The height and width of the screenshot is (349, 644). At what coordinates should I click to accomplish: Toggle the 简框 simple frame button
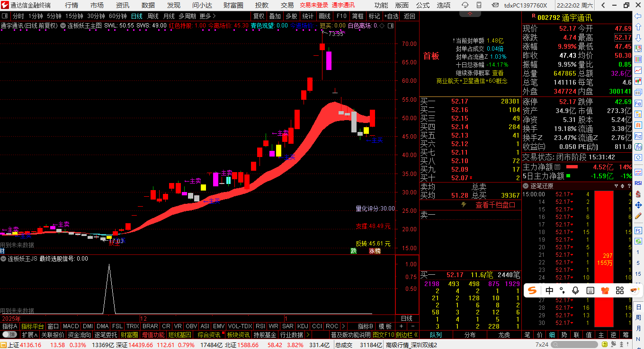pos(358,16)
